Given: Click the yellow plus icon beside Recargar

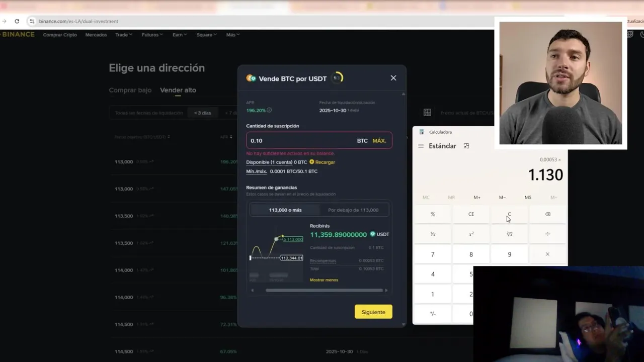Looking at the screenshot, I should coord(312,162).
